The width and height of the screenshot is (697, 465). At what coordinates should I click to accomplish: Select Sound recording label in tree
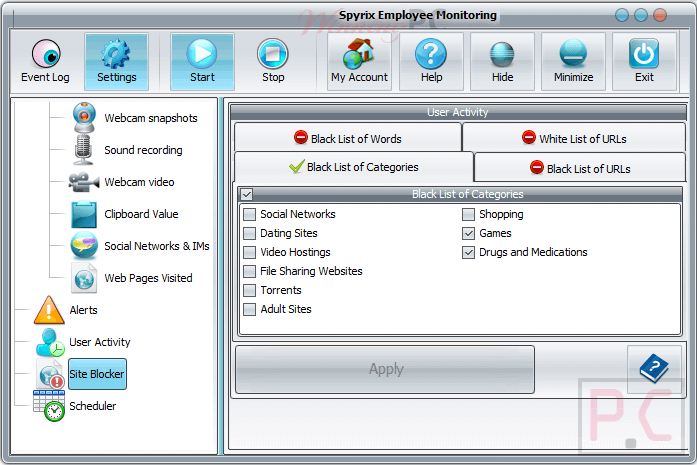point(143,150)
